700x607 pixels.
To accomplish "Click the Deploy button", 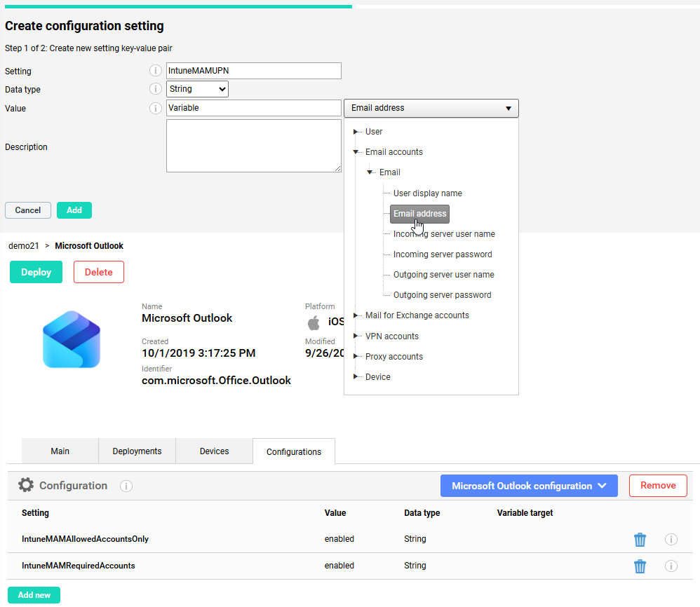I will click(x=36, y=272).
